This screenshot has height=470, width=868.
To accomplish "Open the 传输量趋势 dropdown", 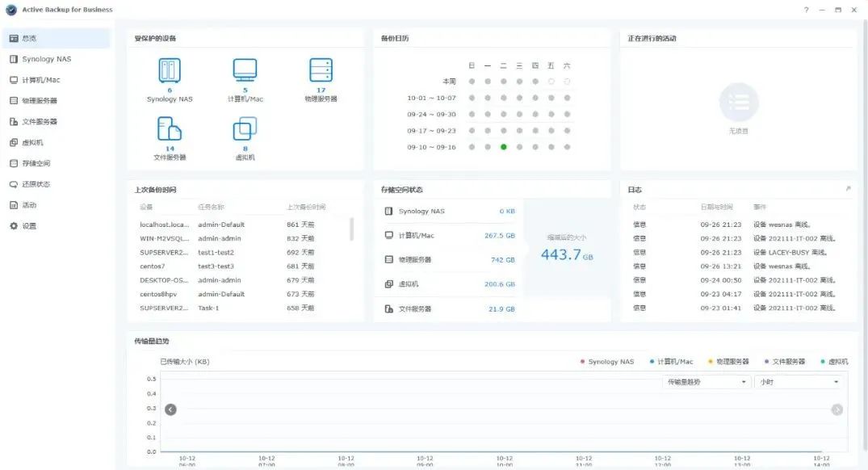I will coord(707,382).
